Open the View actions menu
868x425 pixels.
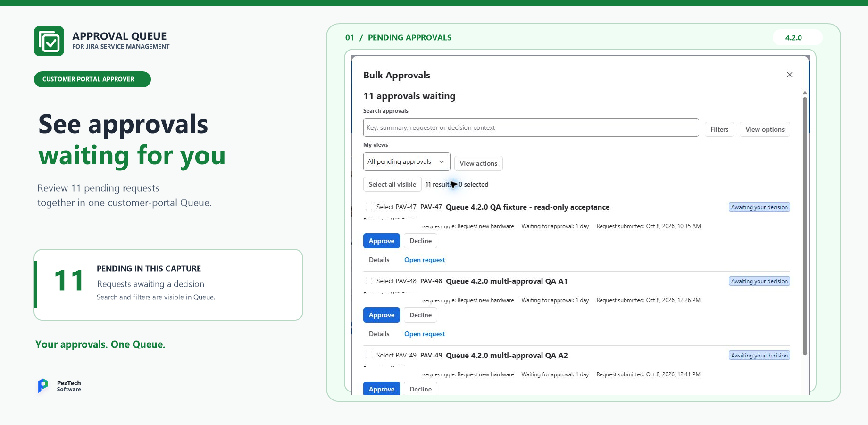tap(478, 163)
